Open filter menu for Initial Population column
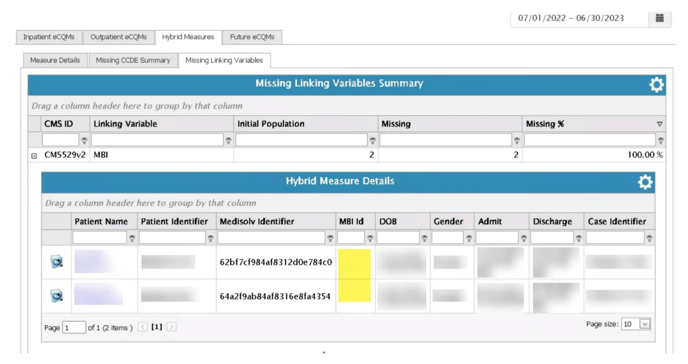Image resolution: width=688 pixels, height=364 pixels. point(372,140)
